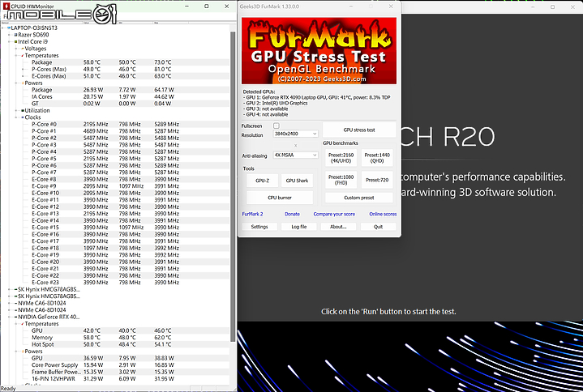Quit FurMark using the Quit button
Screen dimensions: 583x392
tap(378, 227)
